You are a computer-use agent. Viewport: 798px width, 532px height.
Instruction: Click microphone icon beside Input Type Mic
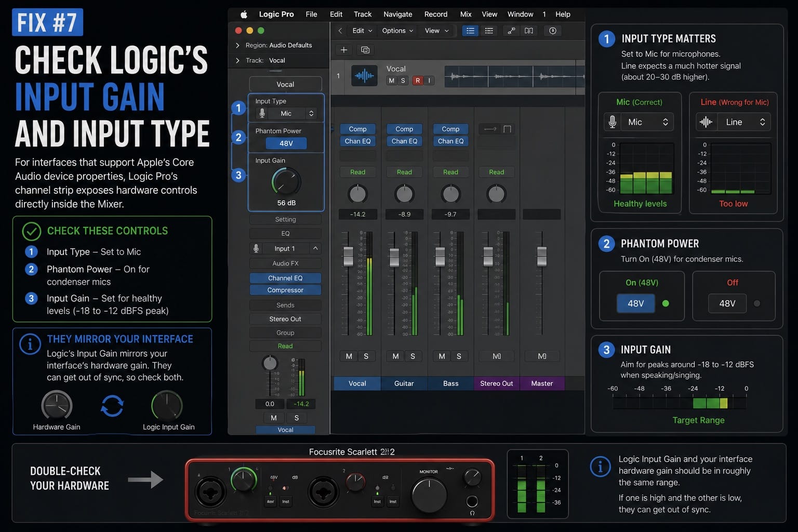click(x=262, y=113)
